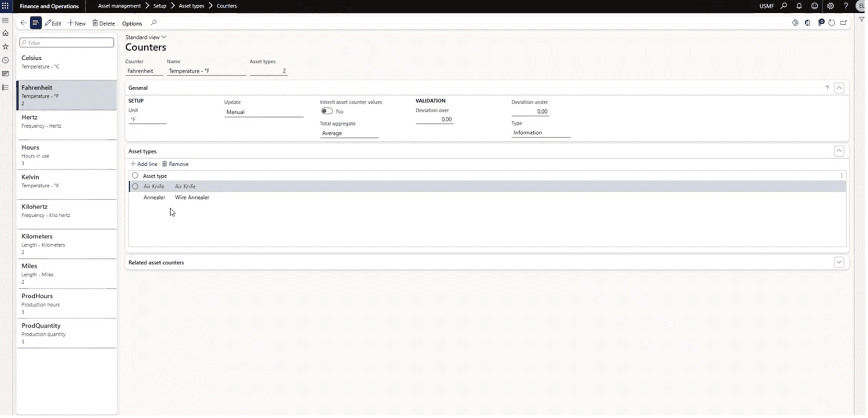The image size is (868, 418).
Task: Open the Favorites star in sidebar
Action: (6, 47)
